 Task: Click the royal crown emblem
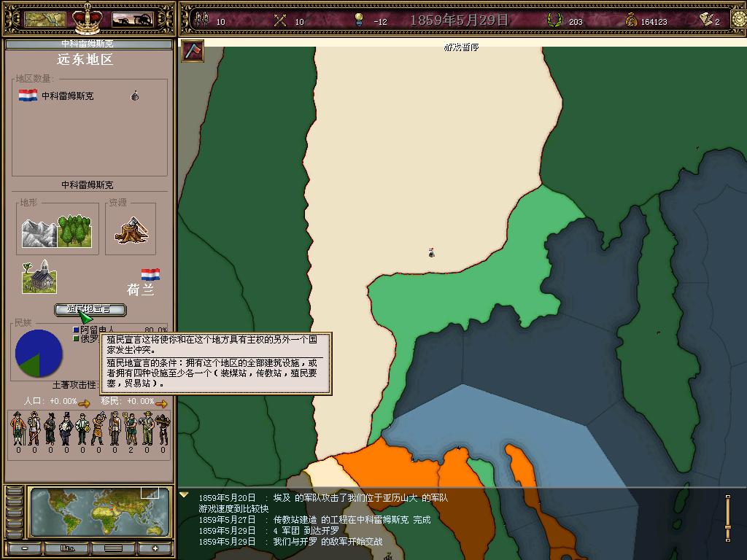point(88,18)
